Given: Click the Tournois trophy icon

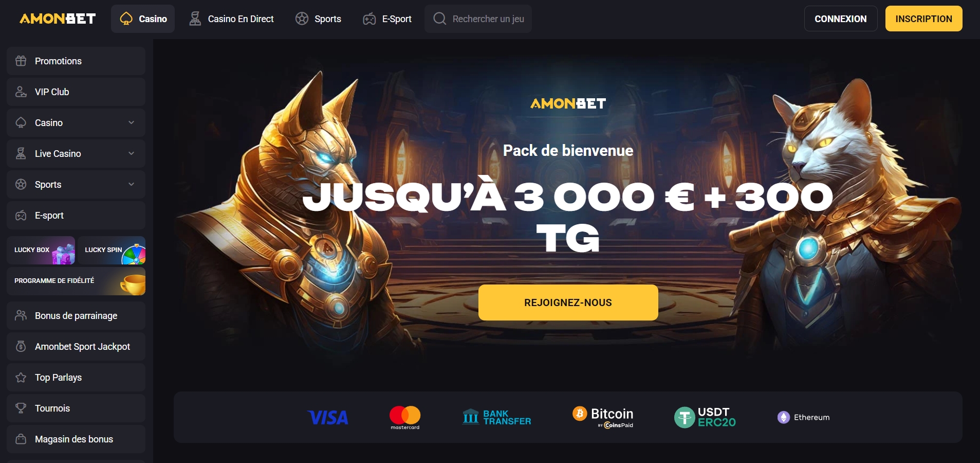Looking at the screenshot, I should [x=21, y=408].
